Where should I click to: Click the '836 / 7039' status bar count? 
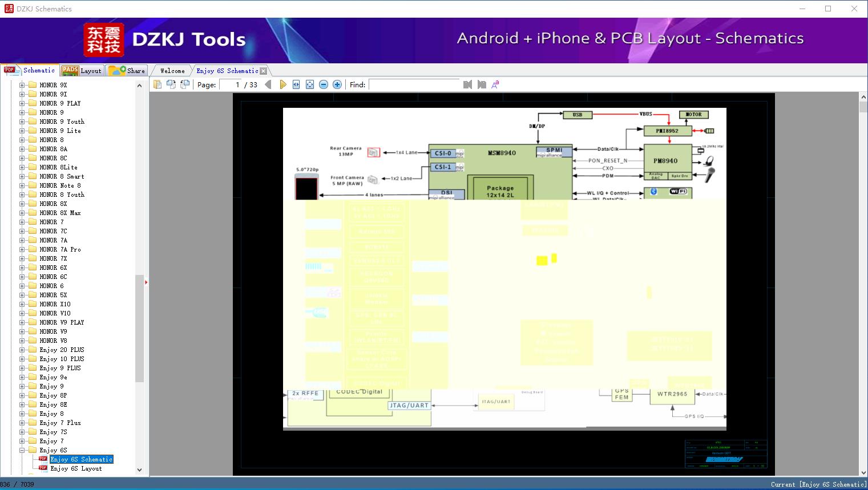click(x=17, y=484)
